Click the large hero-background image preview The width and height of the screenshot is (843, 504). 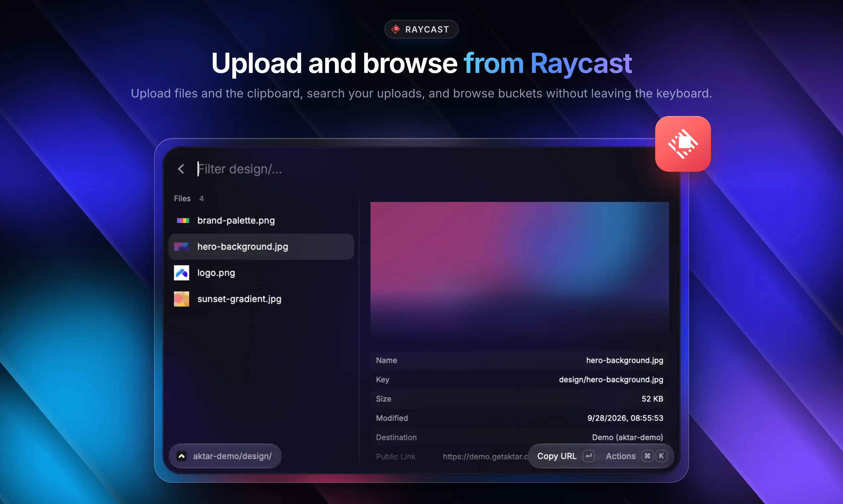[x=519, y=270]
